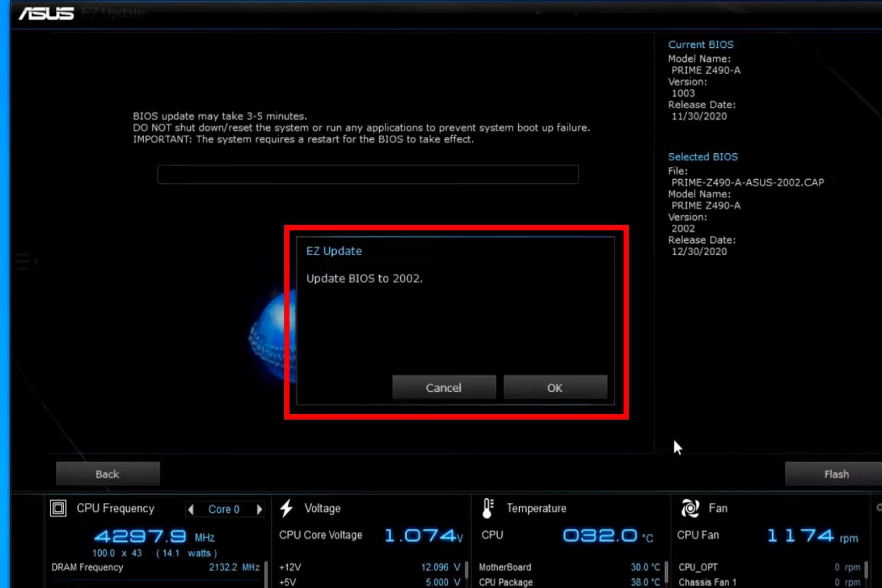Click the CPU Package 38.0 °C reading

(645, 582)
